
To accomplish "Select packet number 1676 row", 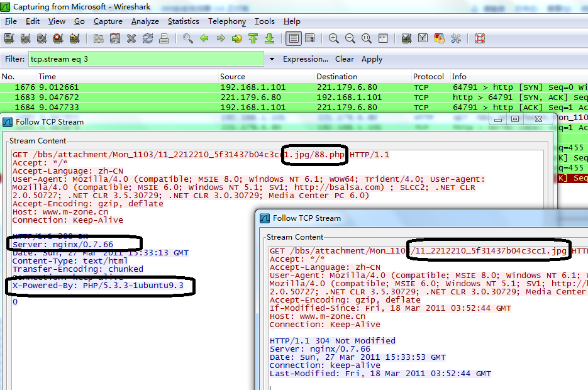I will [x=294, y=87].
